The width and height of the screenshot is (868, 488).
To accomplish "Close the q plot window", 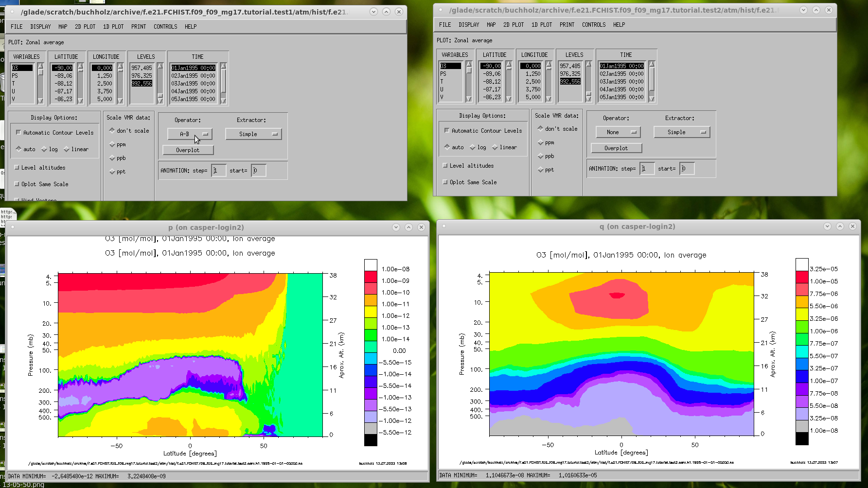I will coord(852,227).
